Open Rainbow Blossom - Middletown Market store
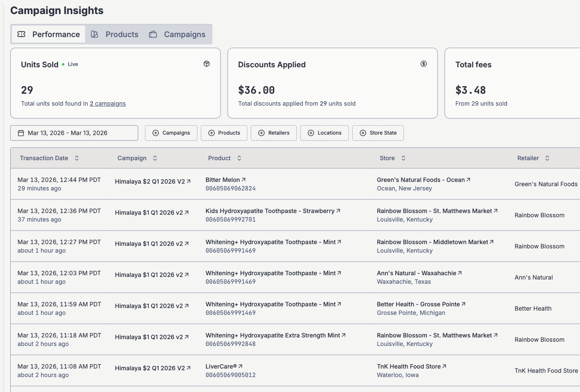The image size is (580, 392). point(435,242)
